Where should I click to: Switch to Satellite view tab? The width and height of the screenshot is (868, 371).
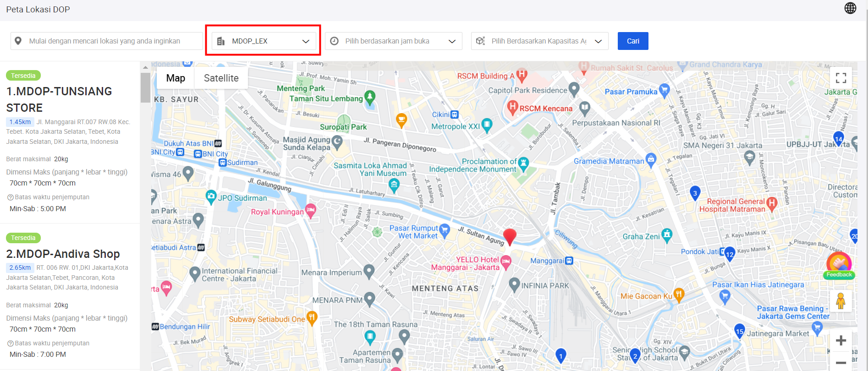[x=221, y=78]
